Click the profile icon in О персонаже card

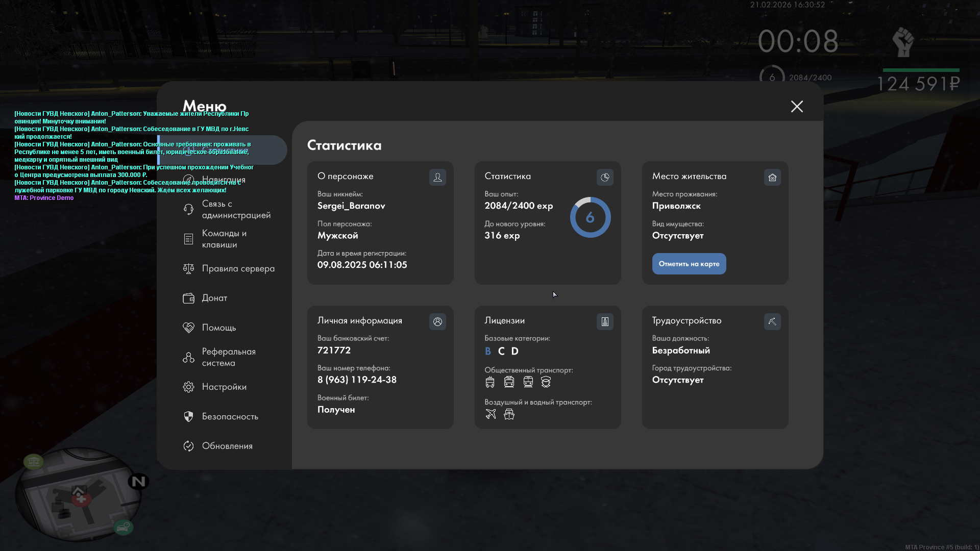click(x=437, y=177)
